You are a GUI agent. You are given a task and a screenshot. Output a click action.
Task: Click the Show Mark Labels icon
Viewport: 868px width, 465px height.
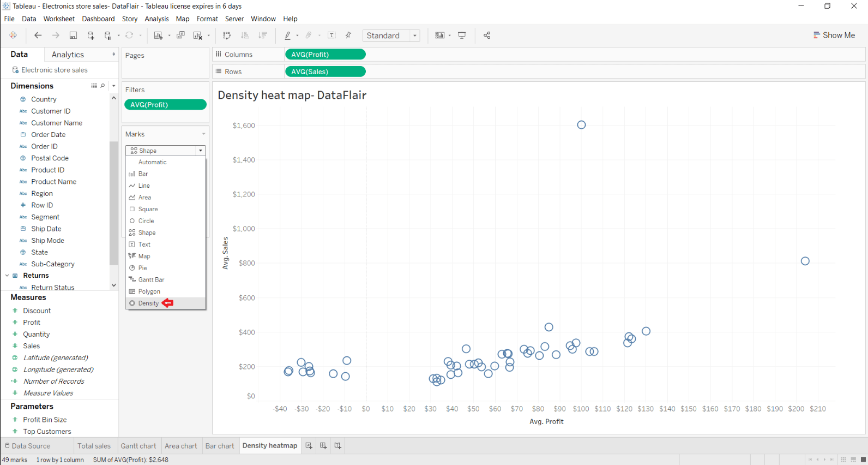(x=331, y=35)
